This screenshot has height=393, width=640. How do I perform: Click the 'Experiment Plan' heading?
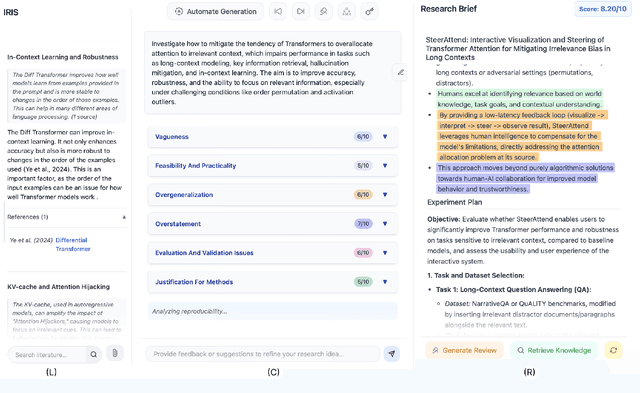coord(454,202)
